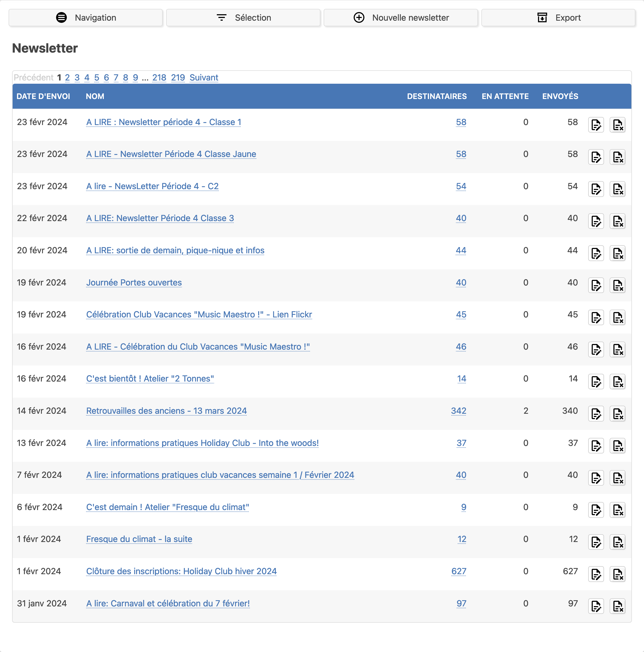Click '218' pagination jump link
This screenshot has height=652, width=644.
[160, 77]
